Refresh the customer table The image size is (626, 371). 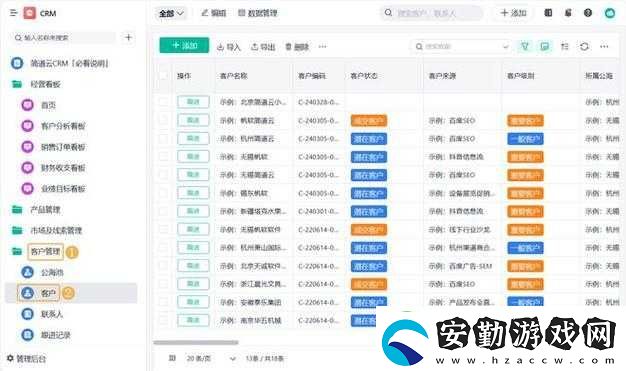tap(584, 46)
